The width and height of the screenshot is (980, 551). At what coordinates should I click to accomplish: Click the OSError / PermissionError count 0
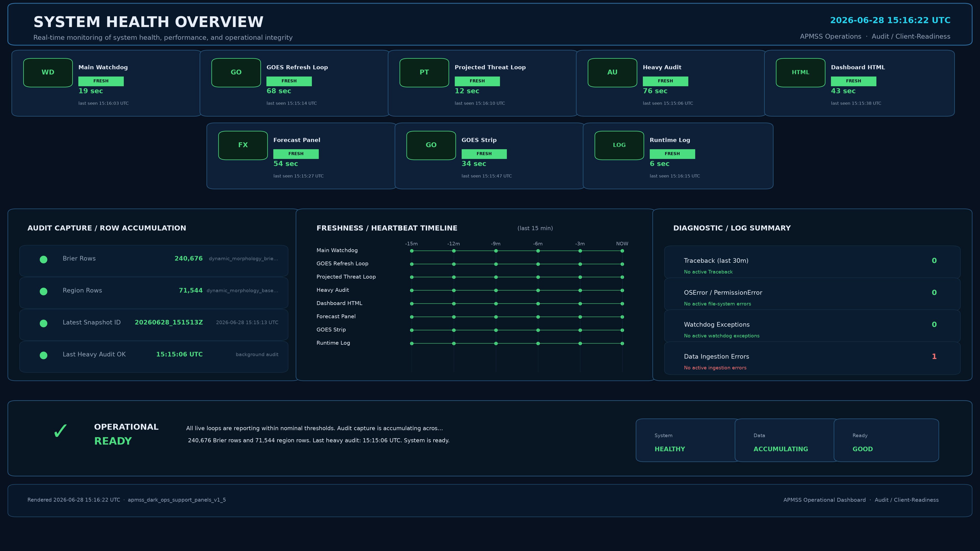934,293
